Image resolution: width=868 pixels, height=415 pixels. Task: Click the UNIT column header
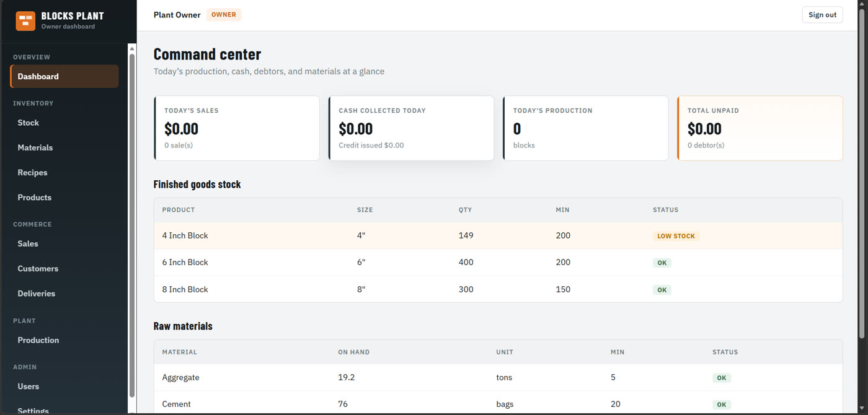[x=505, y=352]
